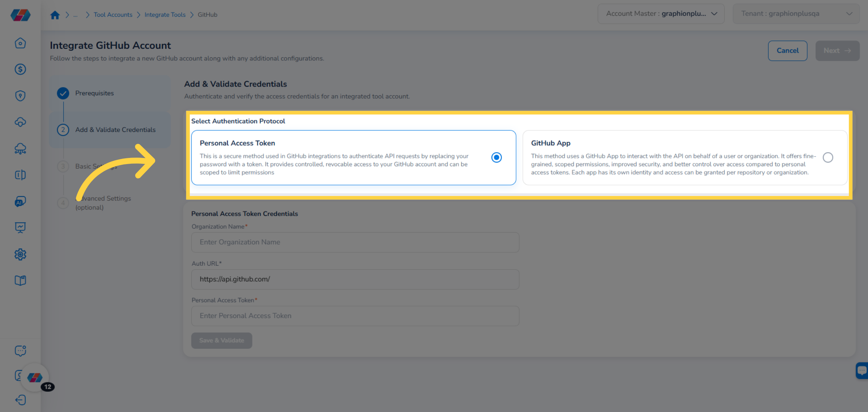Click the Auth URL input field
Viewport: 868px width, 412px height.
pyautogui.click(x=355, y=279)
